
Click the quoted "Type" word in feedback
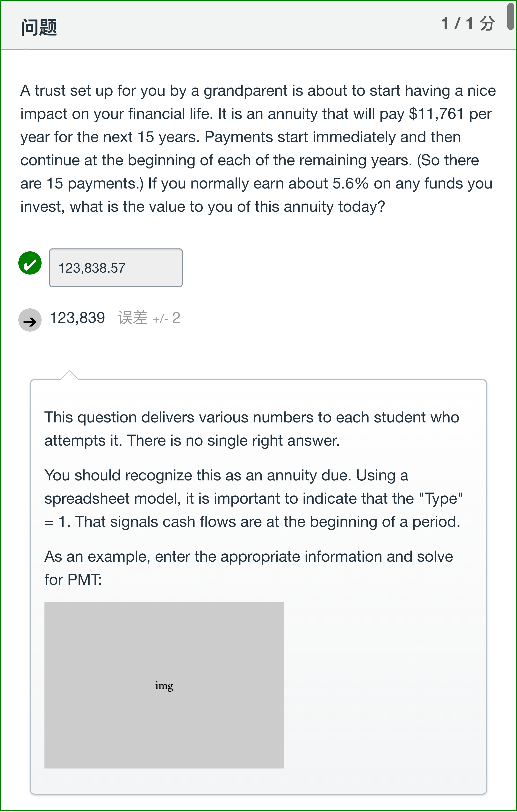[441, 499]
